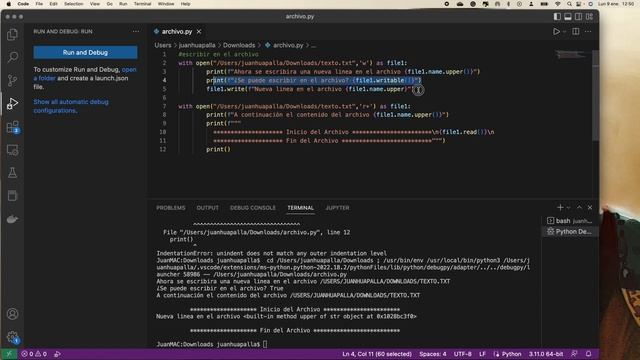640x360 pixels.
Task: Open the Manage gear icon
Action: 12,337
